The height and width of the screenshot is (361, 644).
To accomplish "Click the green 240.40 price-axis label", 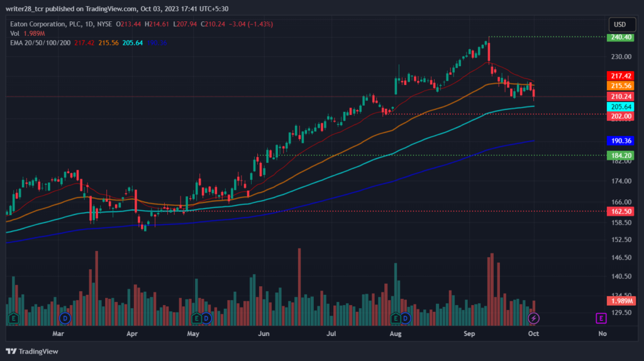I will click(x=620, y=37).
